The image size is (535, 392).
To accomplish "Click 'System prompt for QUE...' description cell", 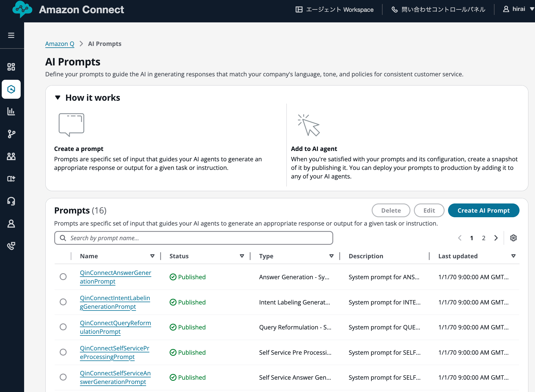I will pyautogui.click(x=384, y=327).
